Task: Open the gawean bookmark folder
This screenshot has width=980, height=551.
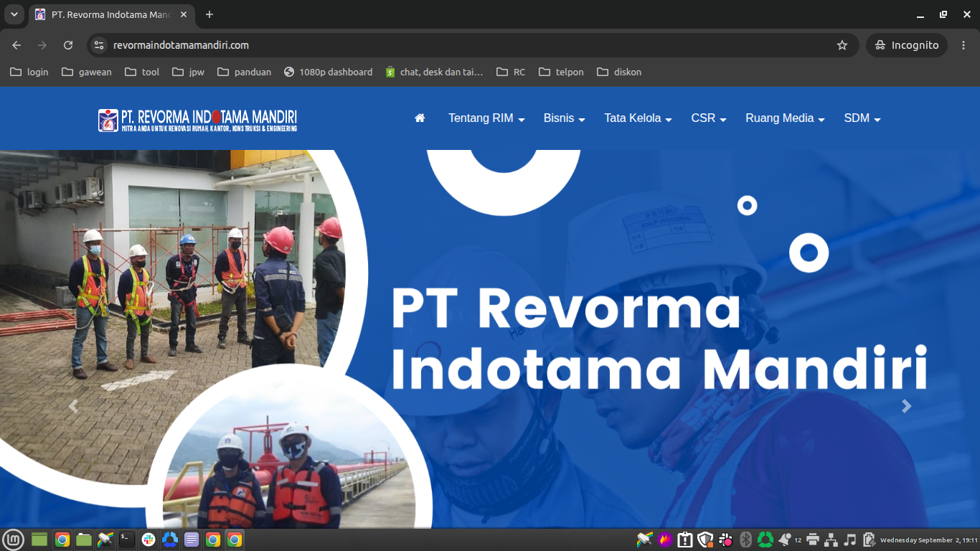Action: pyautogui.click(x=87, y=72)
